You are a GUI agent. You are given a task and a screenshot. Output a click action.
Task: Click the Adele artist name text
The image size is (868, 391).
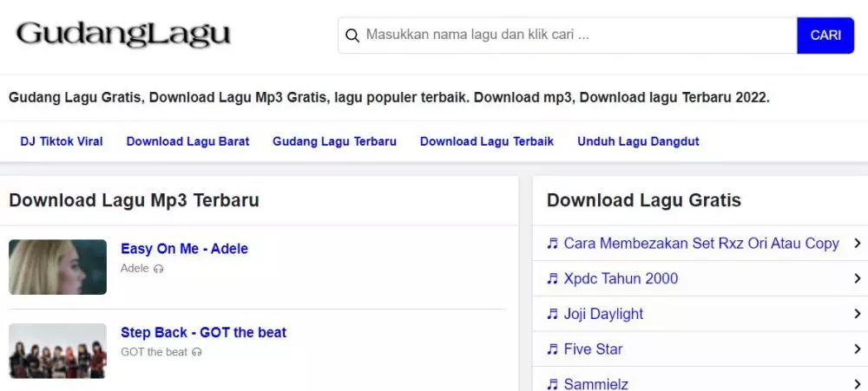coord(135,268)
